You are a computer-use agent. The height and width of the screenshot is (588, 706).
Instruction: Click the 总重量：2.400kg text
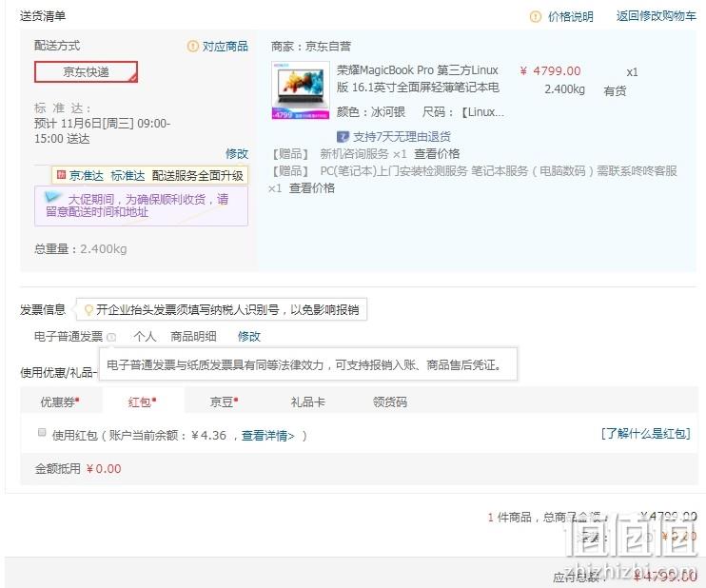click(81, 248)
